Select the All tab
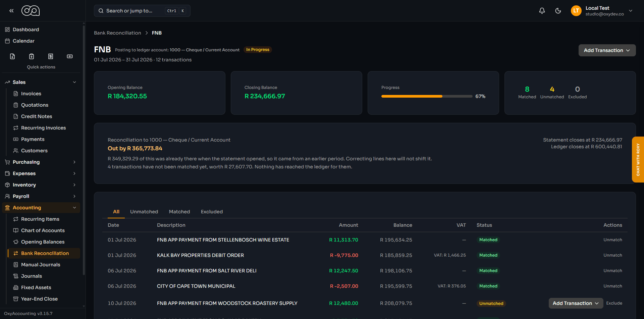Viewport: 644px width, 319px height. pyautogui.click(x=116, y=212)
